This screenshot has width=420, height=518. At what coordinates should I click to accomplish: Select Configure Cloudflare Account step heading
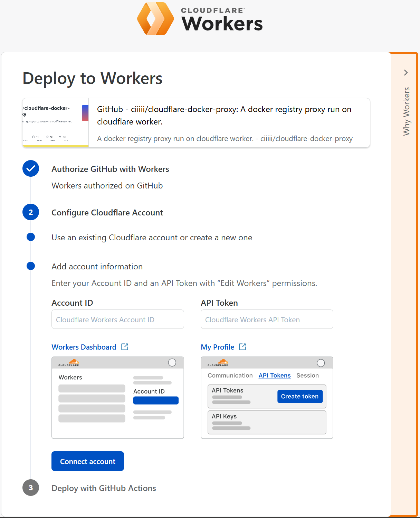[x=107, y=213]
